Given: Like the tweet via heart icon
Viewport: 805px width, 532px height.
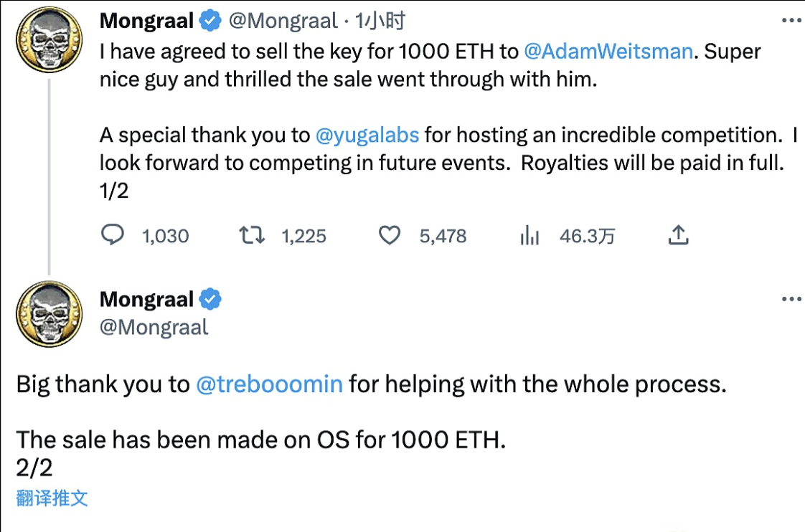Looking at the screenshot, I should 389,235.
